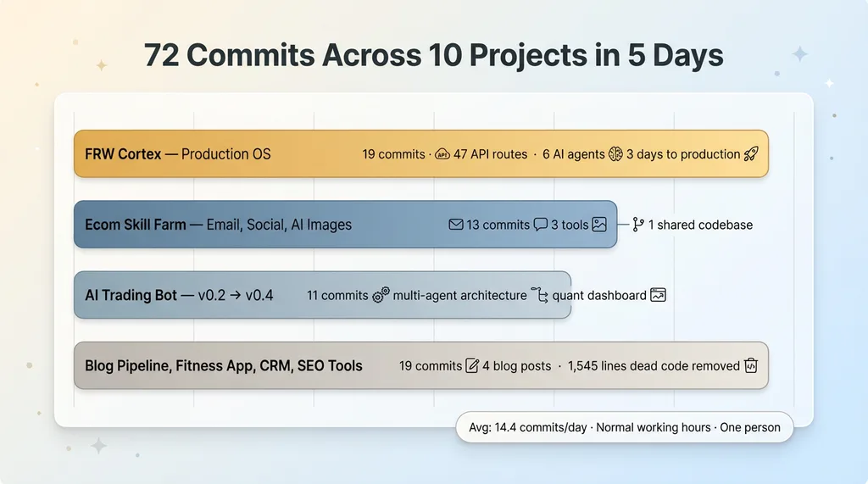
Task: Click the AI Trading Bot bar title
Action: (x=179, y=295)
